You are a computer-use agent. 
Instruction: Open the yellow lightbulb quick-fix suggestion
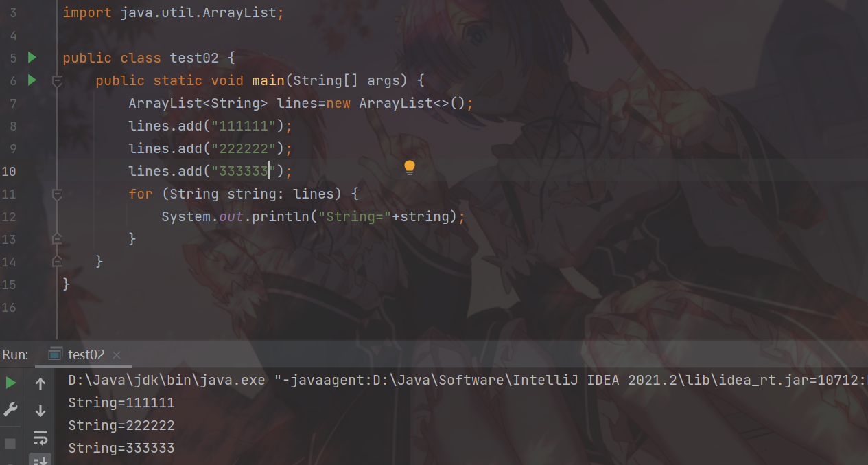coord(410,168)
